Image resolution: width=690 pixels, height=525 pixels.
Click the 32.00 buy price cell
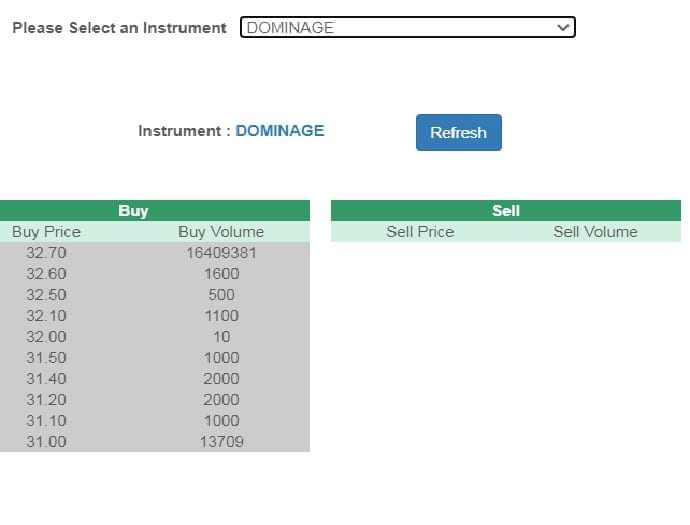pos(46,337)
